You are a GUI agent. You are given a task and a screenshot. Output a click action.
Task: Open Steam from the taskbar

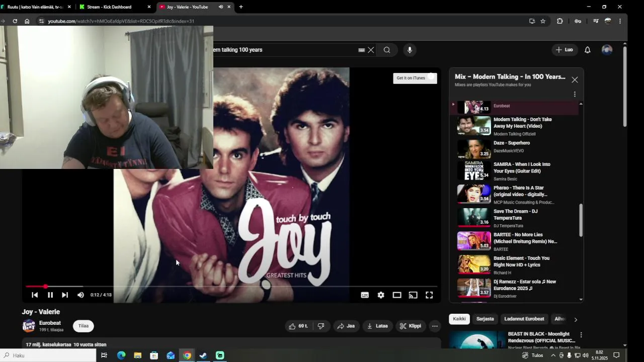tap(203, 355)
